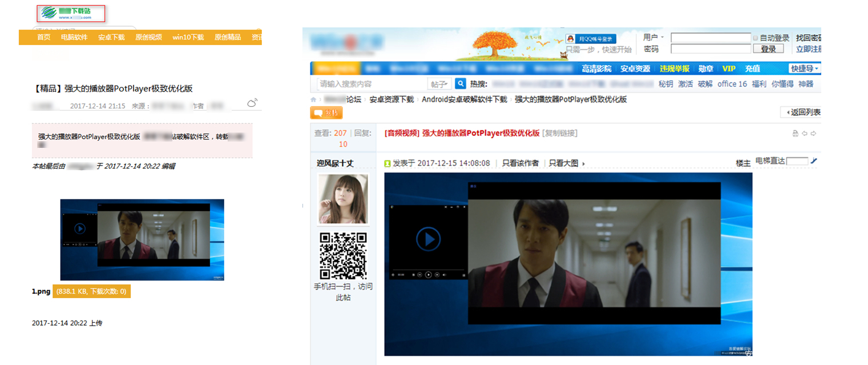Click the print icon beside thread title
The height and width of the screenshot is (365, 868).
(x=796, y=134)
